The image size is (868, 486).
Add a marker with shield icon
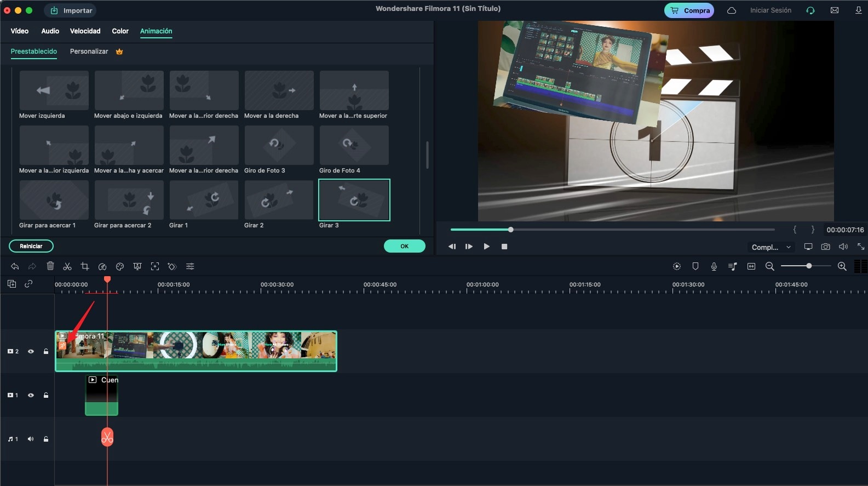pos(695,266)
